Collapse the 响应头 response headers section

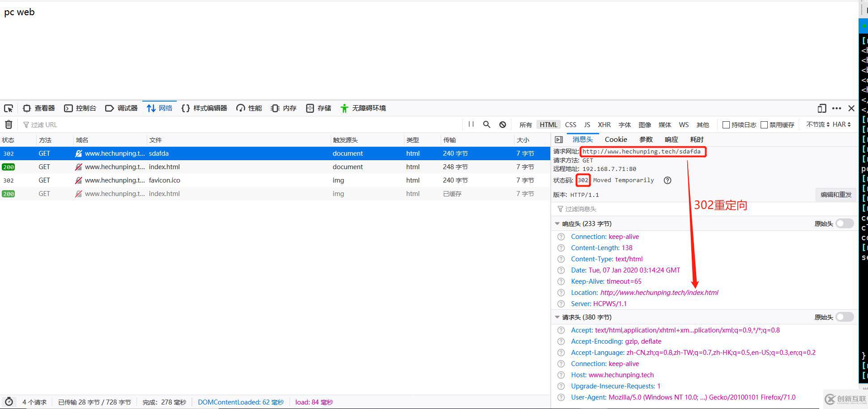coord(557,224)
